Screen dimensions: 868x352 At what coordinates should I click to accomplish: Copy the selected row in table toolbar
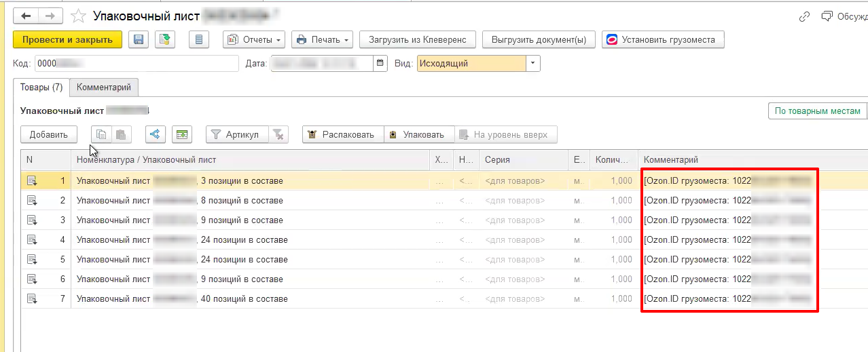point(101,134)
